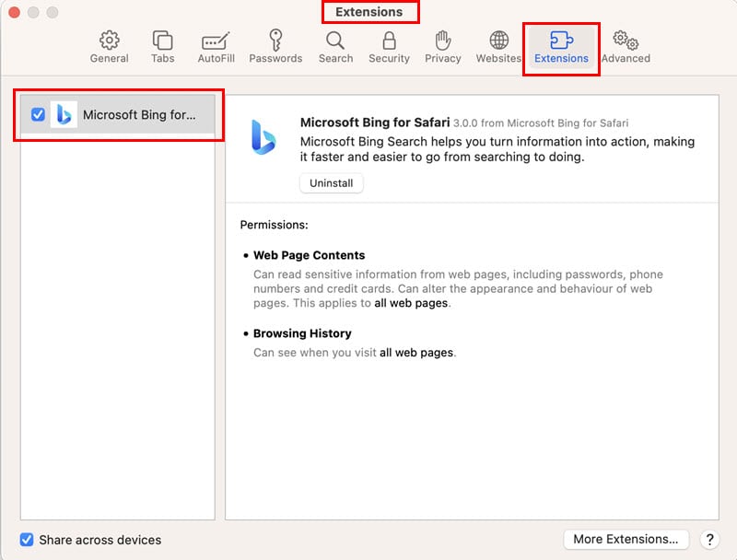Close the preferences window with red button
This screenshot has height=560, width=737.
point(15,12)
